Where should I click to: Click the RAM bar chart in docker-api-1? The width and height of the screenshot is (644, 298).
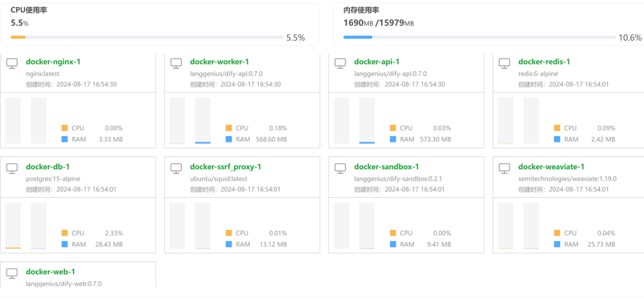tap(367, 121)
